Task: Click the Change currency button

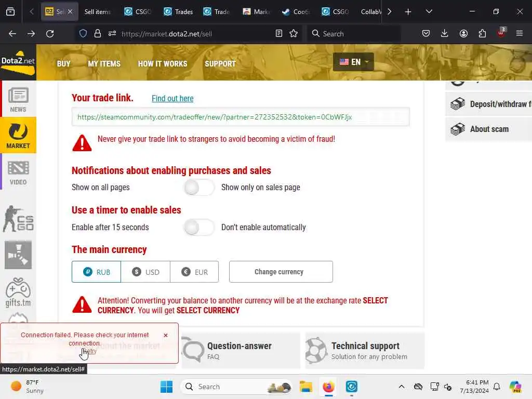Action: (x=281, y=272)
